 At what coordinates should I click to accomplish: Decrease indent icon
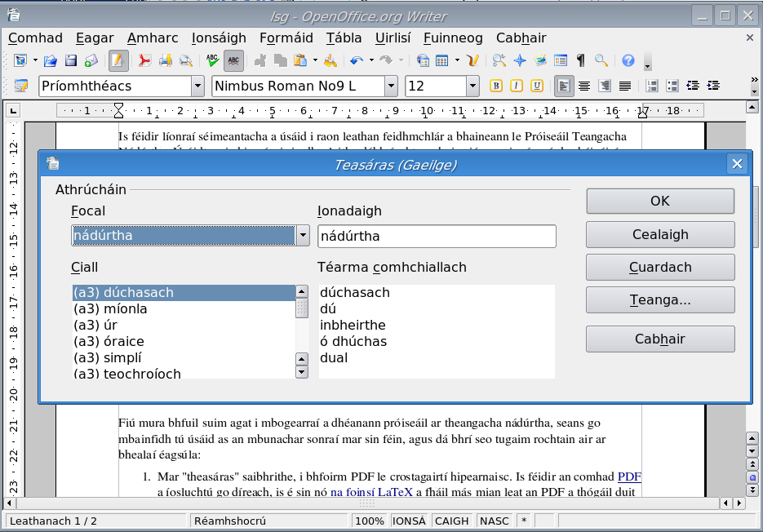[x=693, y=86]
